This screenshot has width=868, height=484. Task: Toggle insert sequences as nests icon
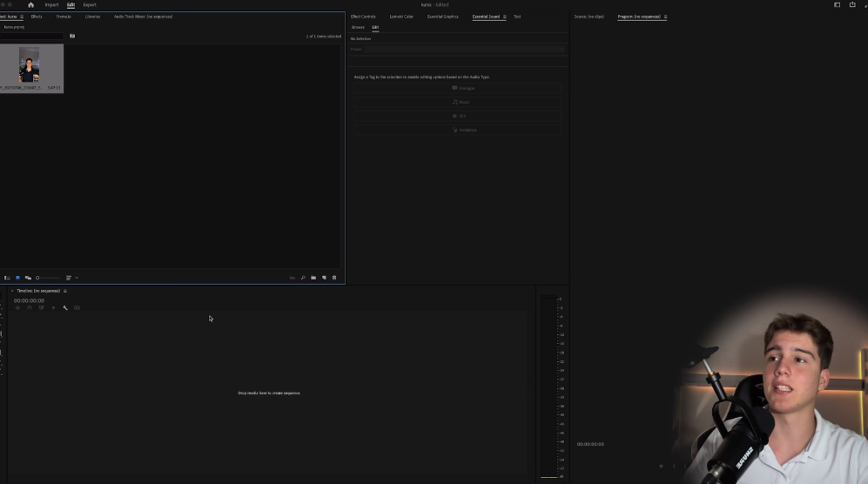click(x=17, y=308)
